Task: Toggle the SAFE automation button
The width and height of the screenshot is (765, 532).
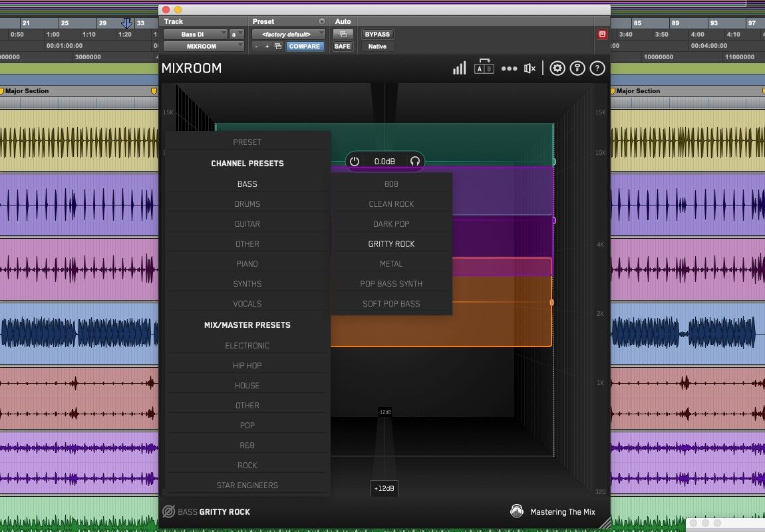Action: [x=343, y=47]
